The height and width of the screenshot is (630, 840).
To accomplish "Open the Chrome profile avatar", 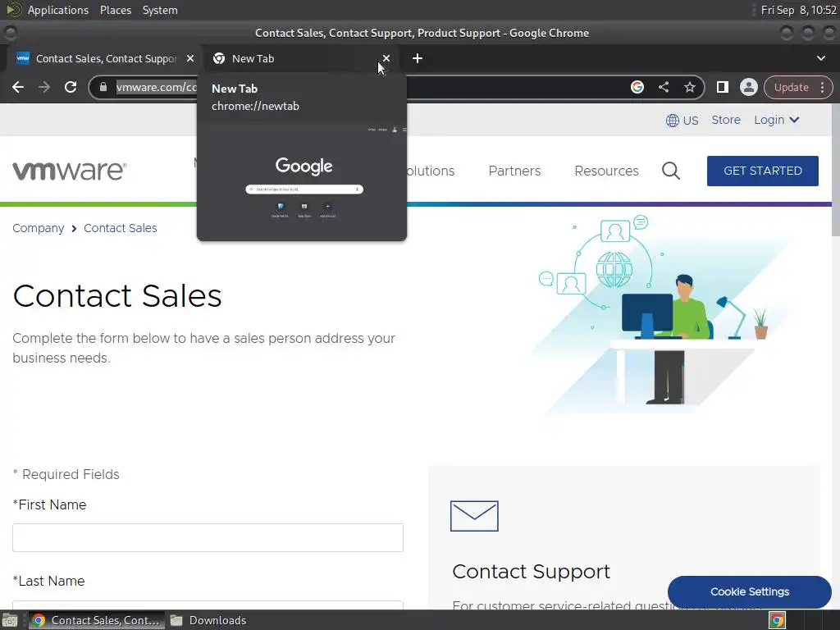I will [x=748, y=87].
